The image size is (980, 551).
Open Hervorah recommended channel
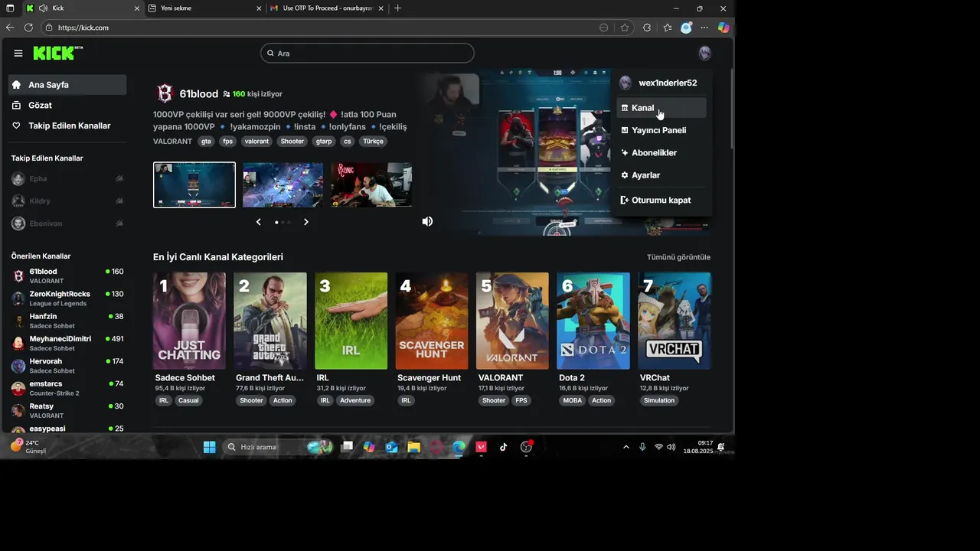click(67, 366)
